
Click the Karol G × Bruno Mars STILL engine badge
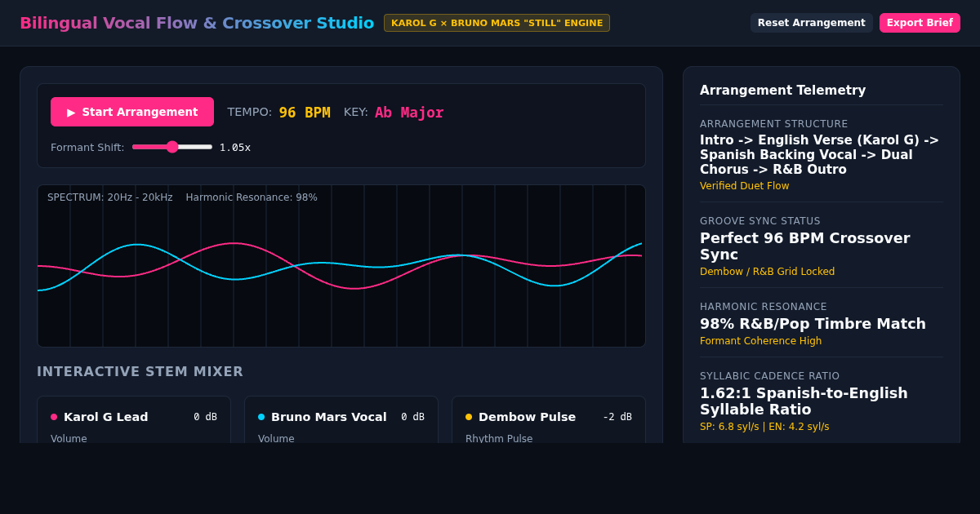[x=497, y=23]
